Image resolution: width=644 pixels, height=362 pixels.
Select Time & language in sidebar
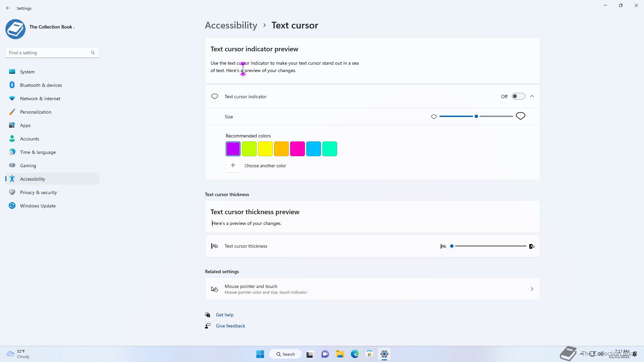pos(38,152)
